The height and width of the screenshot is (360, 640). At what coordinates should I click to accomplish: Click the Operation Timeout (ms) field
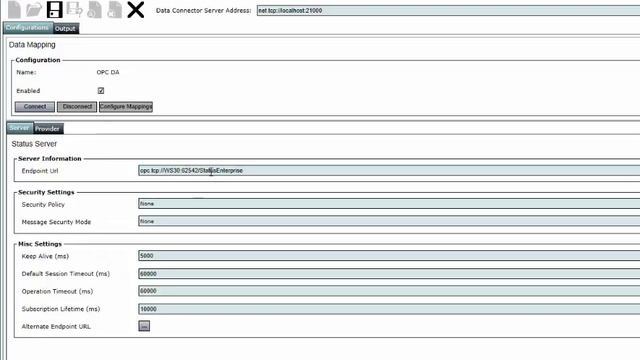[389, 291]
